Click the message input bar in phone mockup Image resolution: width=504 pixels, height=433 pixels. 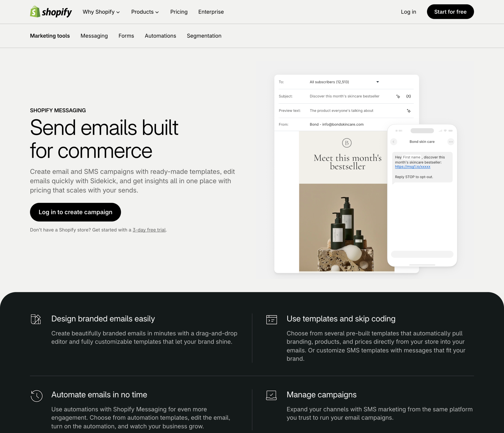422,254
